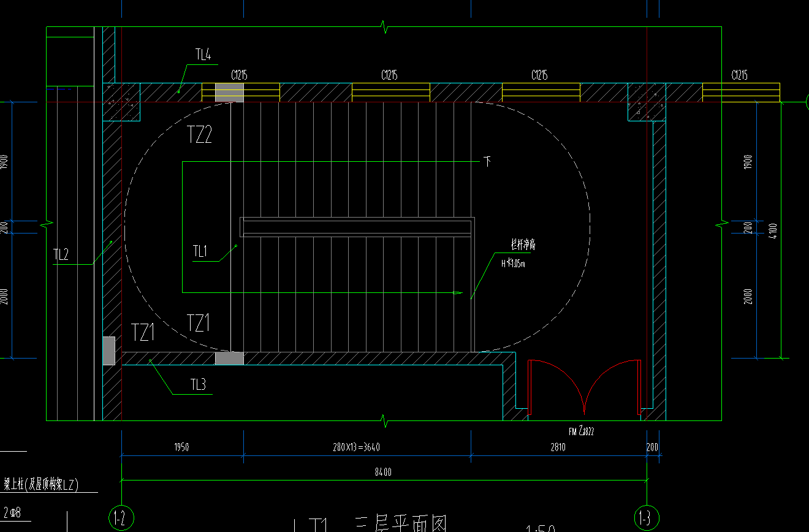The image size is (809, 532).
Task: Select the grey column block on TL3 wall
Action: pyautogui.click(x=229, y=358)
